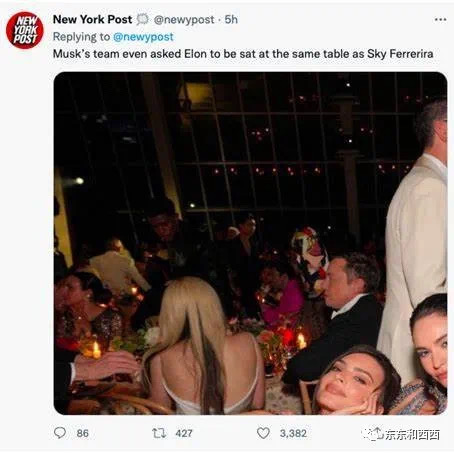This screenshot has height=454, width=454.
Task: Click the 5h timestamp
Action: tap(231, 19)
